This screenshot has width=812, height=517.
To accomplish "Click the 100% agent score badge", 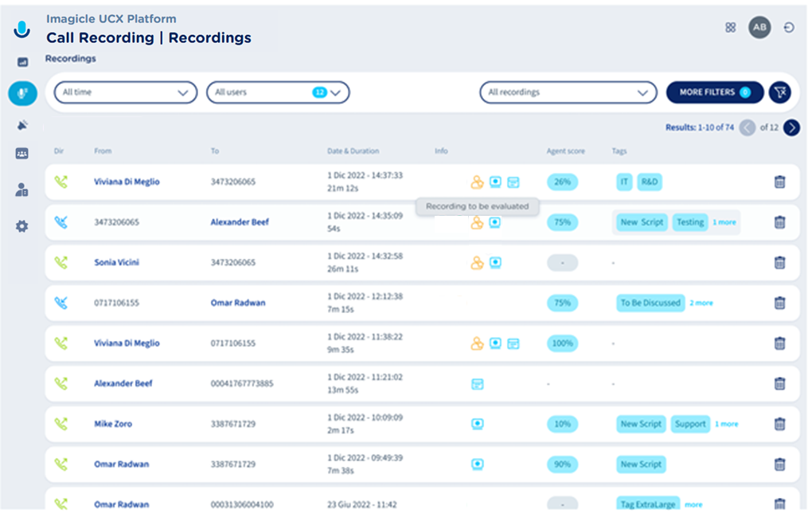I will [562, 343].
